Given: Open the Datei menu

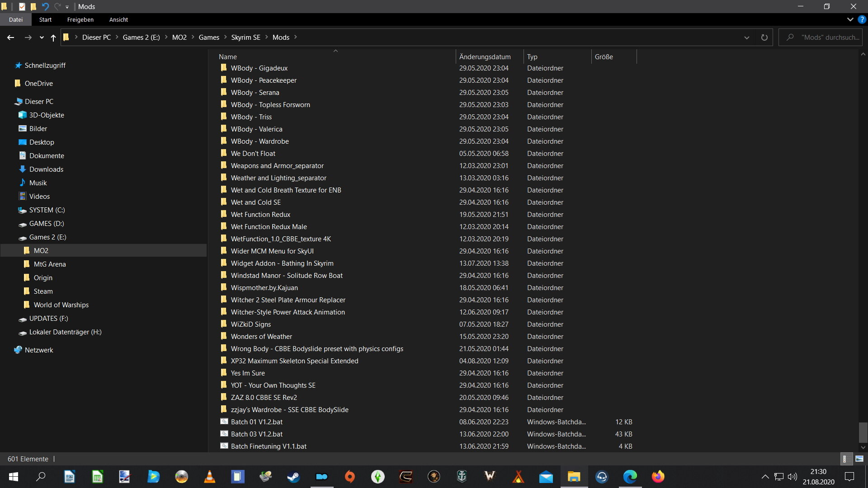Looking at the screenshot, I should (16, 19).
